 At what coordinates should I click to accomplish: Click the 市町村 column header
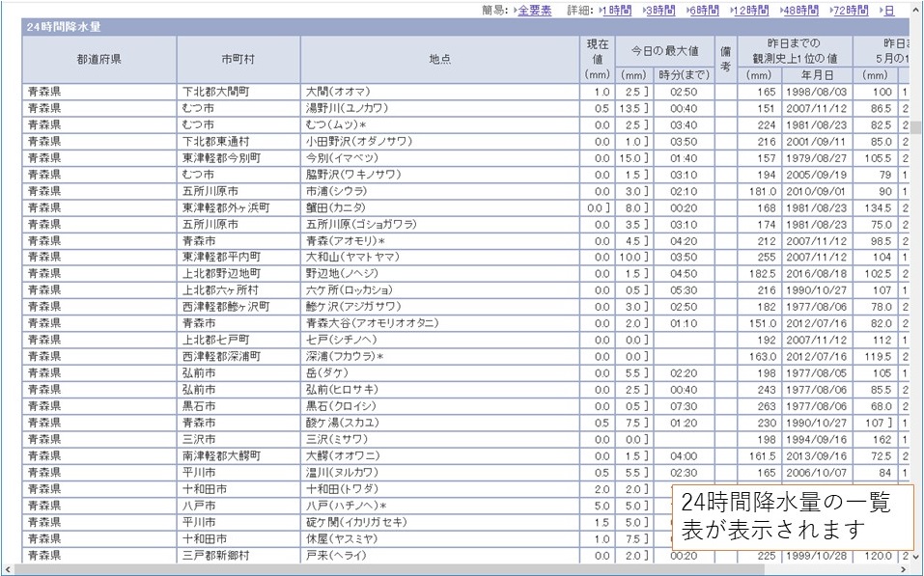(x=238, y=59)
